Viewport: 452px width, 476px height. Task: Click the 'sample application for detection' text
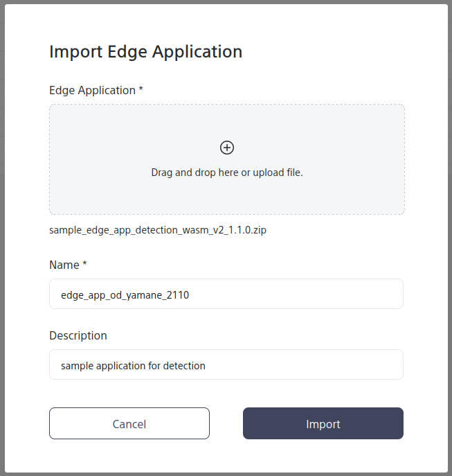[133, 365]
